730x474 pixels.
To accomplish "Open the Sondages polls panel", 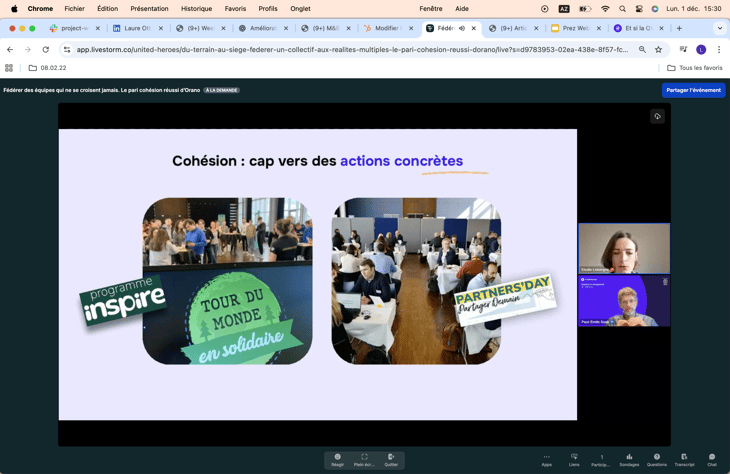I will point(629,459).
